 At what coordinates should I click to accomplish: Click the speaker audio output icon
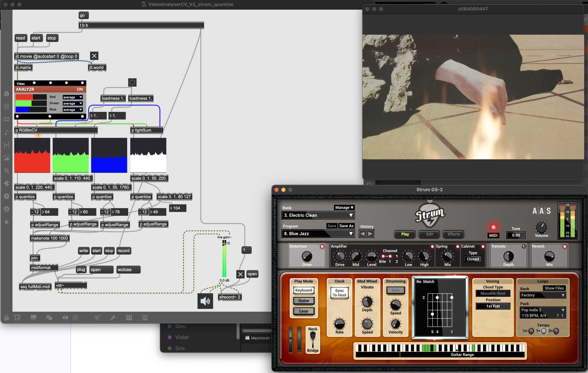205,301
